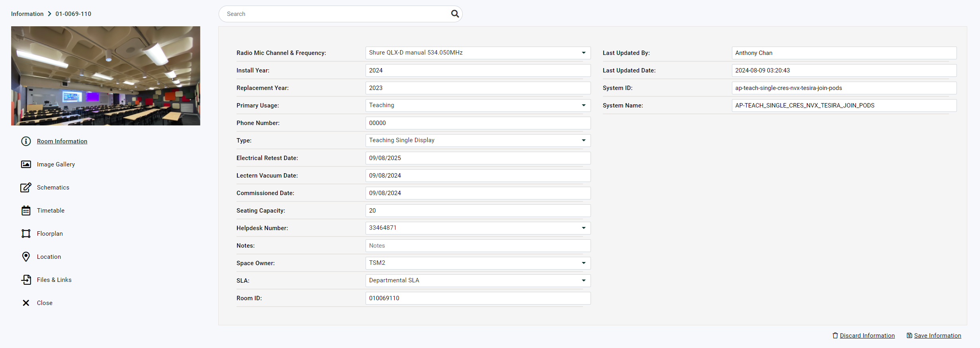Click the Information breadcrumb link
The image size is (980, 348).
pos(27,14)
